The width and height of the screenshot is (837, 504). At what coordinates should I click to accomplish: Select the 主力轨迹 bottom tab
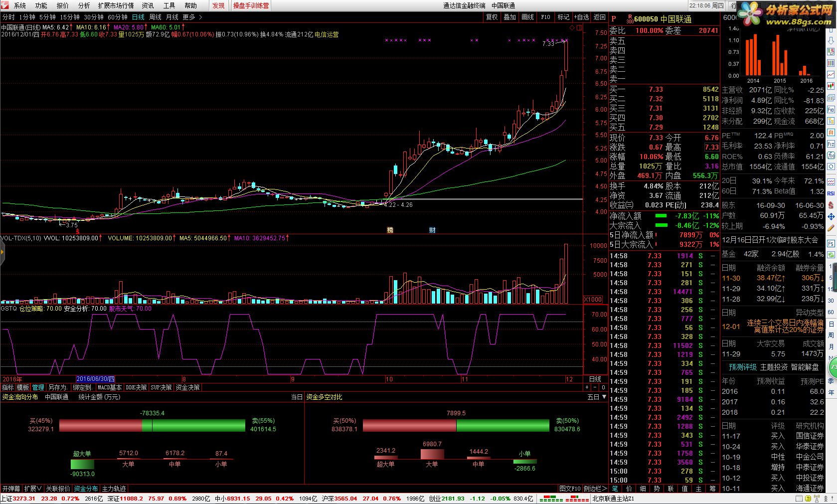click(x=114, y=489)
